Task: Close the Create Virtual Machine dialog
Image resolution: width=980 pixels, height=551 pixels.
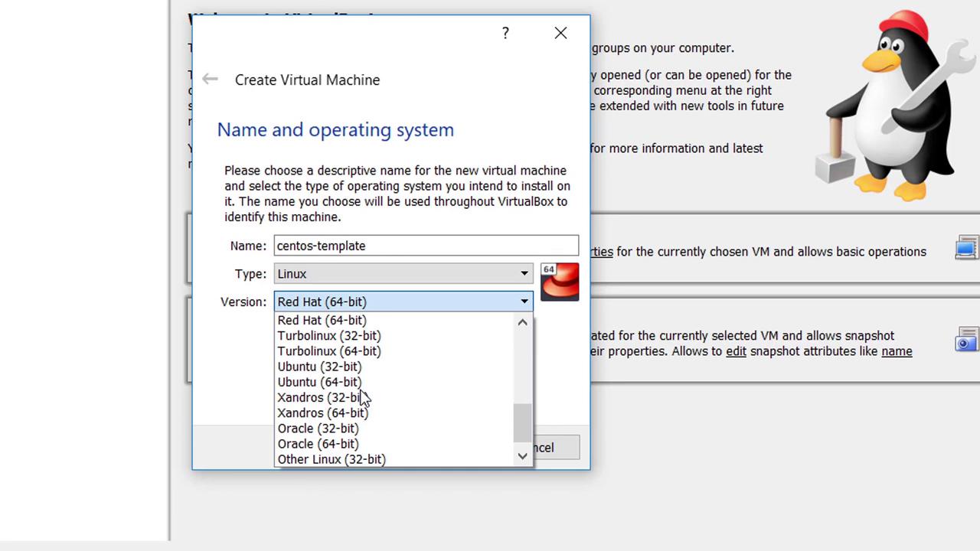Action: coord(560,33)
